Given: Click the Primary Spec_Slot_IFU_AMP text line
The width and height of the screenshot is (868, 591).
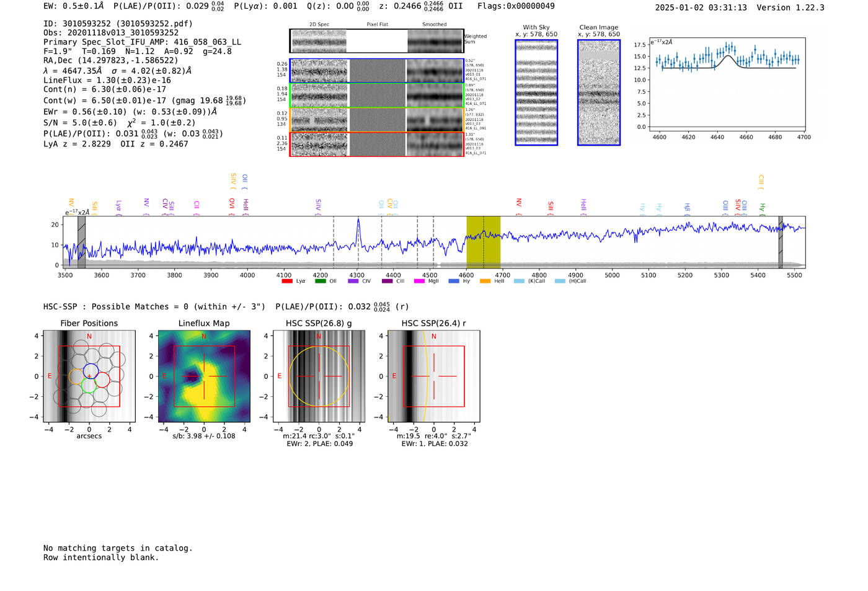Looking at the screenshot, I should tap(143, 42).
